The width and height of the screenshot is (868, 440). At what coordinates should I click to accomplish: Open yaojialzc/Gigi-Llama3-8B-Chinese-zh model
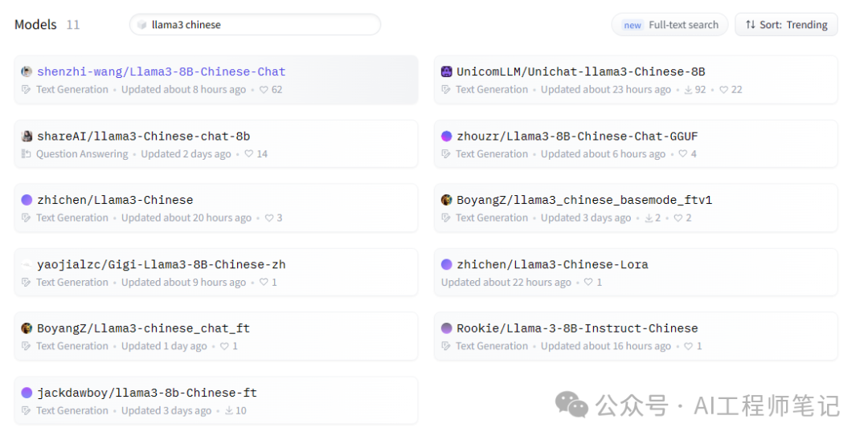coord(161,264)
